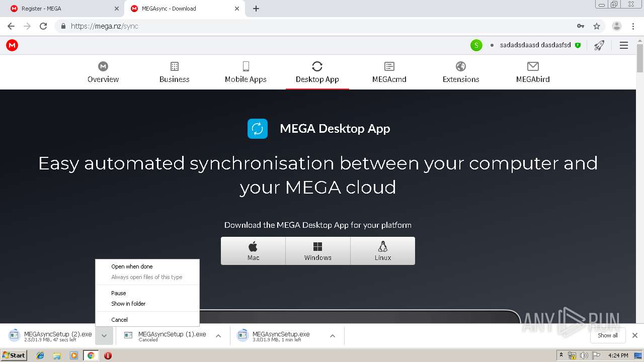This screenshot has height=362, width=644.
Task: Click the browser forward arrow
Action: (x=27, y=26)
